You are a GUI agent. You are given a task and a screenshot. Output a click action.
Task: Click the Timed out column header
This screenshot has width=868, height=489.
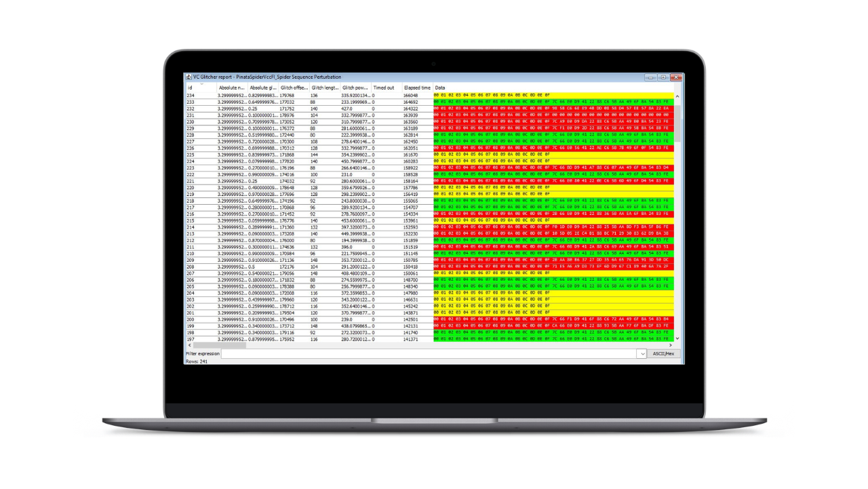point(386,87)
